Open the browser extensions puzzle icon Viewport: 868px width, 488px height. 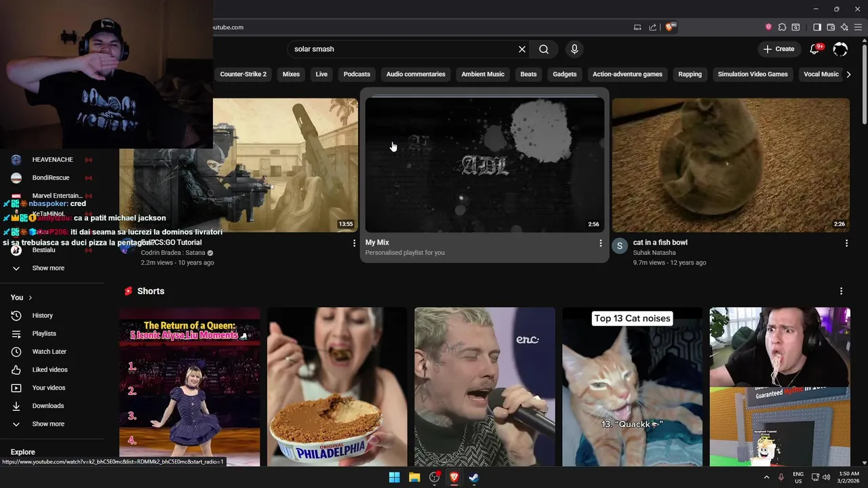click(782, 27)
